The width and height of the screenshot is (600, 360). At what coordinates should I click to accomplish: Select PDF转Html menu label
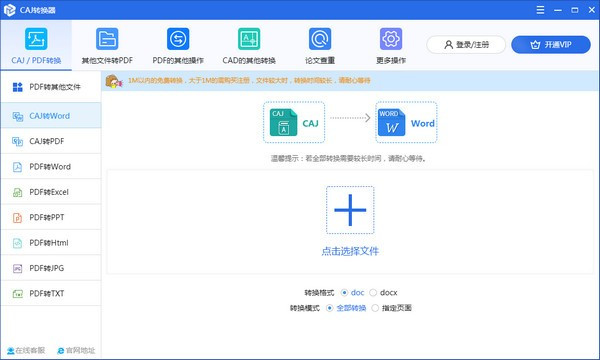49,243
